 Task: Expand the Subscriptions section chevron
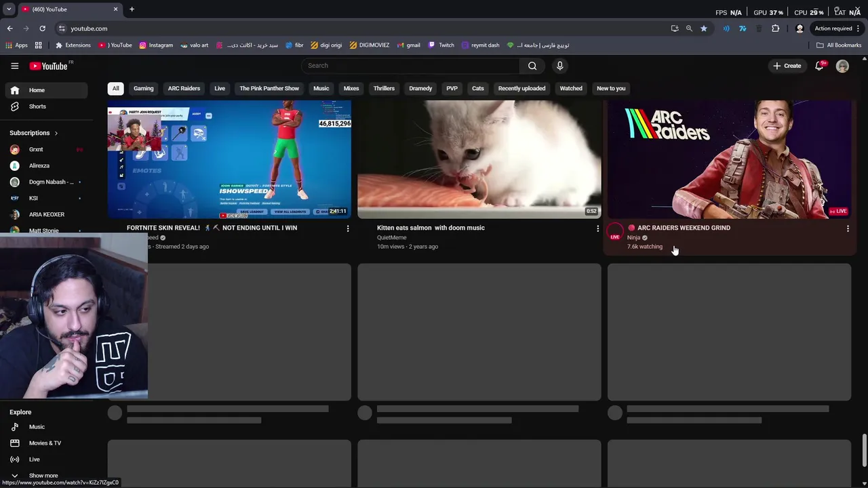pos(56,133)
